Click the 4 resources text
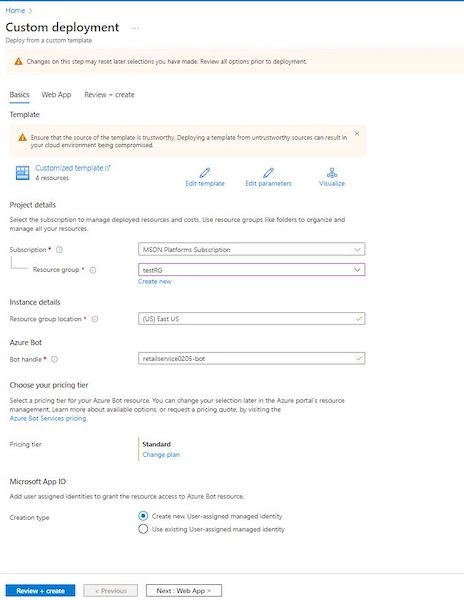The width and height of the screenshot is (464, 600). pyautogui.click(x=52, y=178)
